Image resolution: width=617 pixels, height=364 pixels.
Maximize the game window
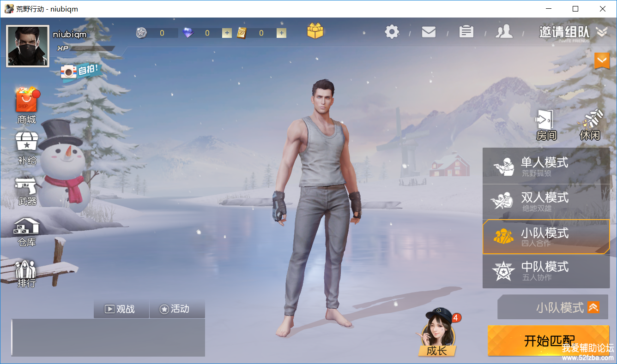[x=575, y=9]
